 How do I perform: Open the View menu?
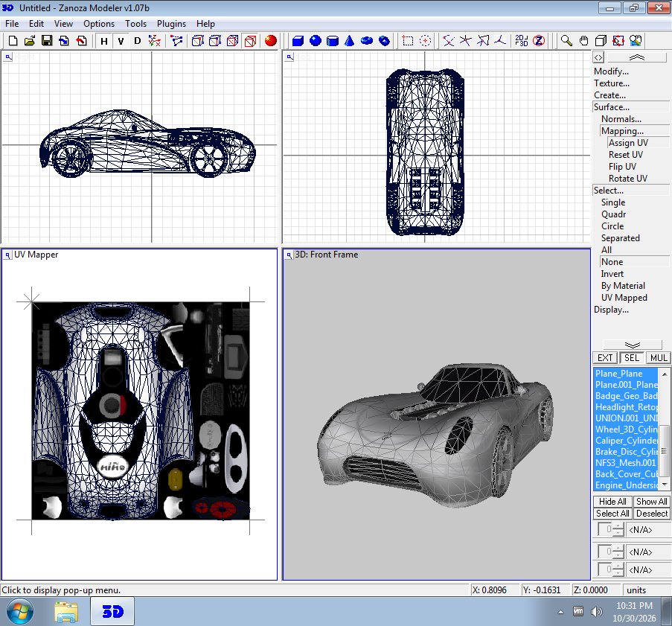point(63,24)
